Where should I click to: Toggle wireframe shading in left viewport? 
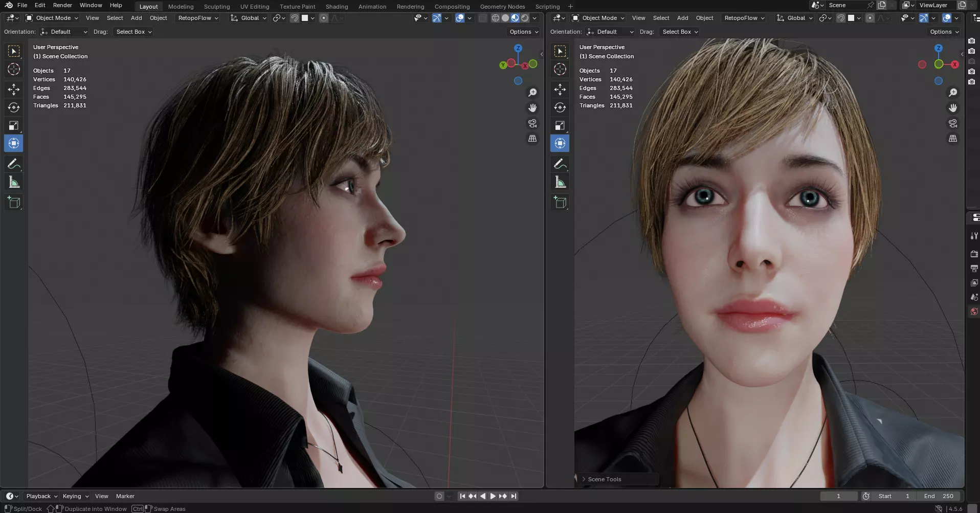[x=496, y=18]
